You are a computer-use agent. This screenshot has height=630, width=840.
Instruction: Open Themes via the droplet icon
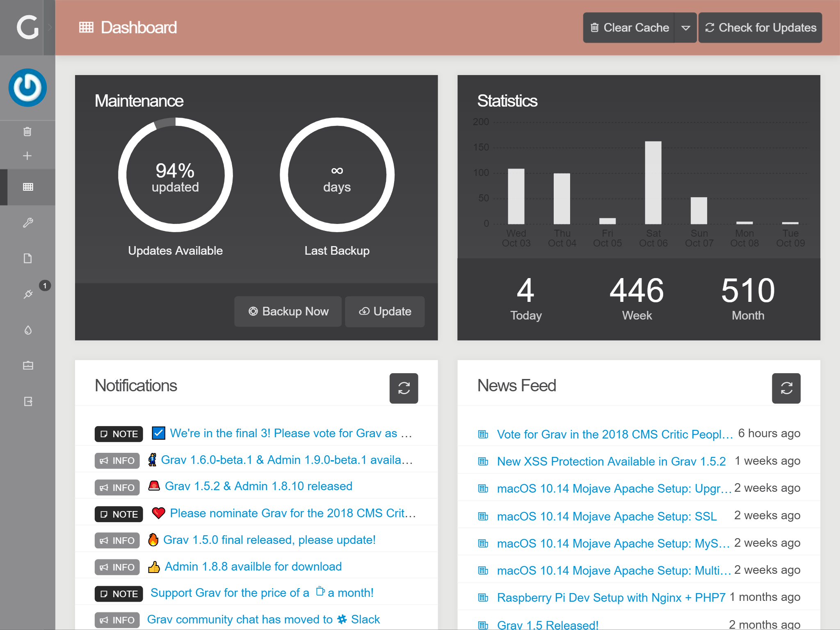click(27, 330)
